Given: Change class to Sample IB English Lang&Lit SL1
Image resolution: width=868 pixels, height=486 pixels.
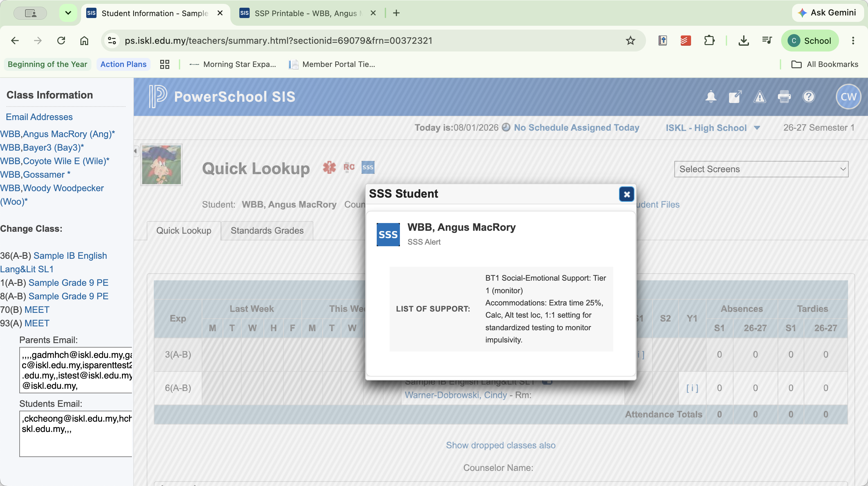Looking at the screenshot, I should coord(53,263).
